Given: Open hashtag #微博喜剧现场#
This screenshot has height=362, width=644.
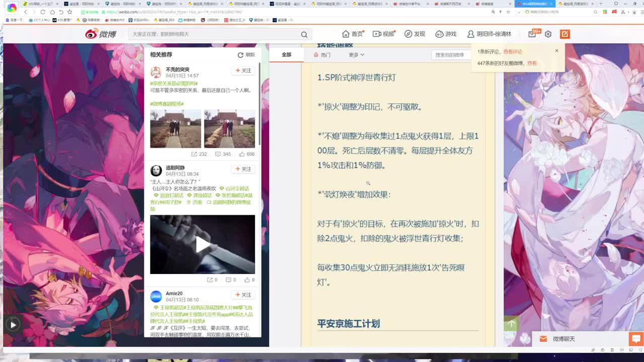Looking at the screenshot, I should point(167,104).
